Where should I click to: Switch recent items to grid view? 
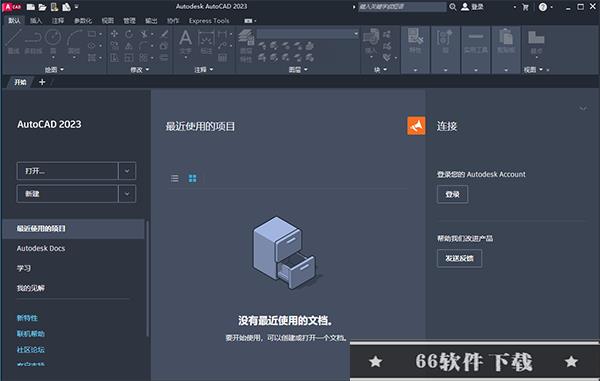coord(192,178)
